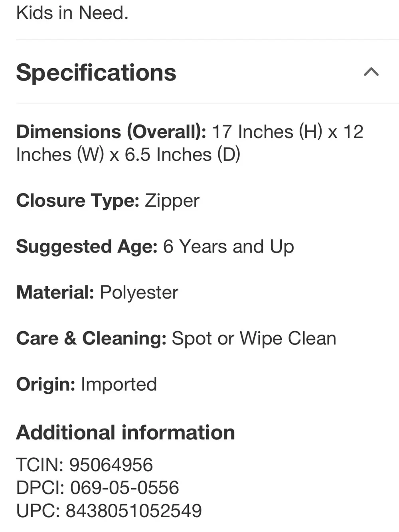Select the TCIN number 95064956
The width and height of the screenshot is (399, 532).
[x=111, y=465]
